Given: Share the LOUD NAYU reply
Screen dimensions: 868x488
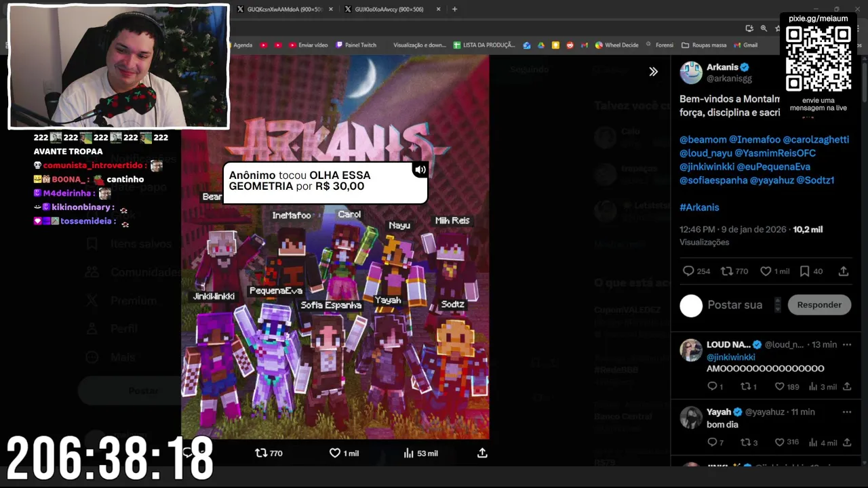Looking at the screenshot, I should click(847, 387).
